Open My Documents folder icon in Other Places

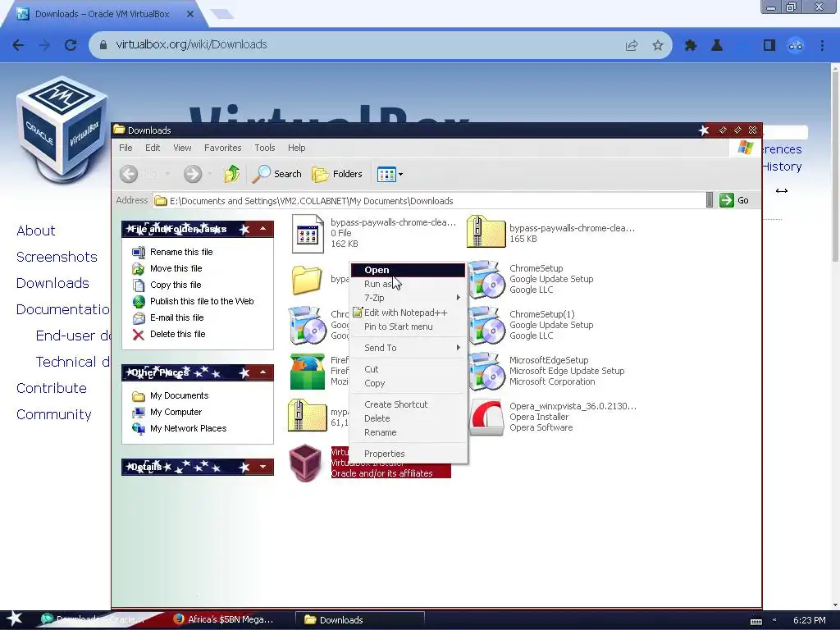[139, 396]
